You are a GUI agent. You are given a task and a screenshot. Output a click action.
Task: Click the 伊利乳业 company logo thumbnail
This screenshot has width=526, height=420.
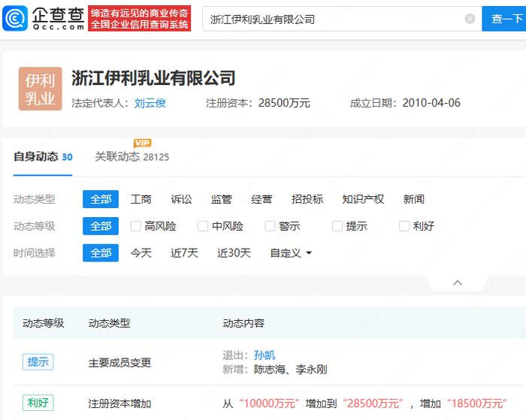pos(40,89)
